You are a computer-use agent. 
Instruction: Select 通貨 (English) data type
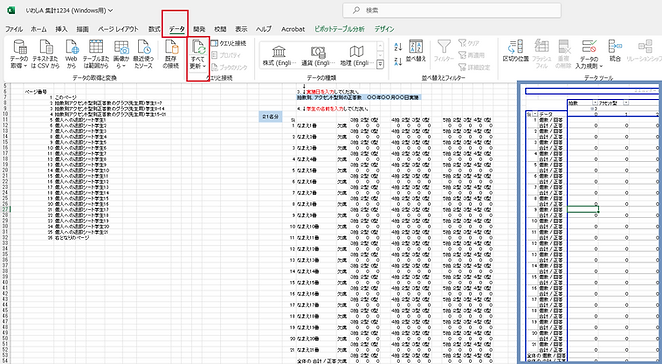coord(318,56)
